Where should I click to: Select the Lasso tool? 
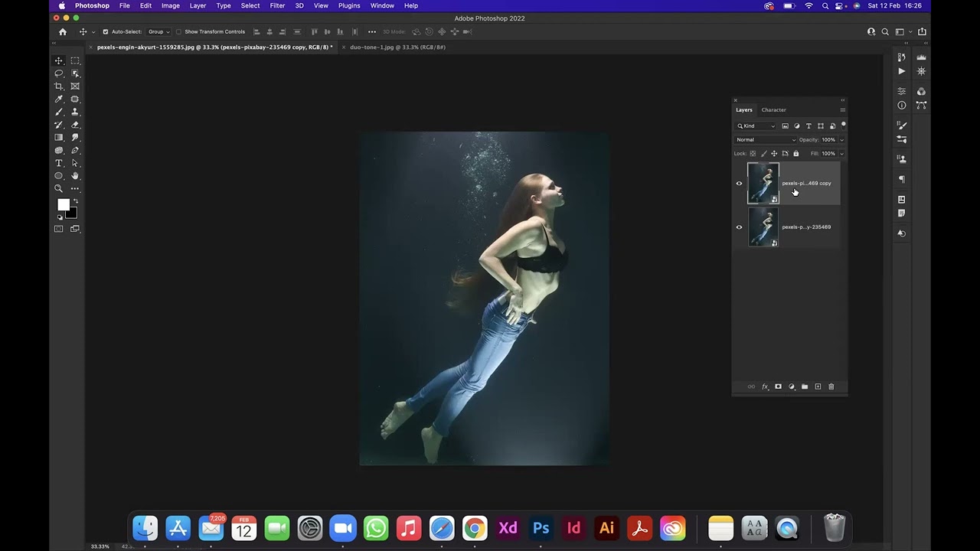(59, 73)
